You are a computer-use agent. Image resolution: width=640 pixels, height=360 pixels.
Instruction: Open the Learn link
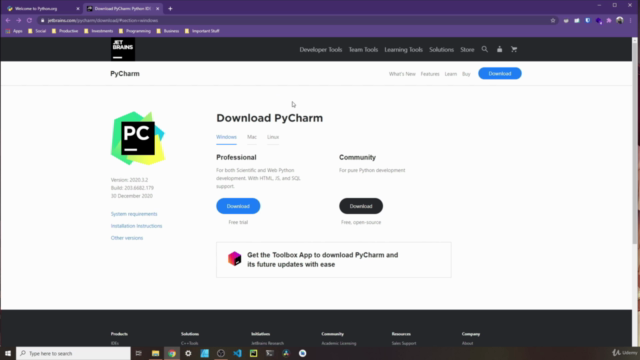point(451,74)
